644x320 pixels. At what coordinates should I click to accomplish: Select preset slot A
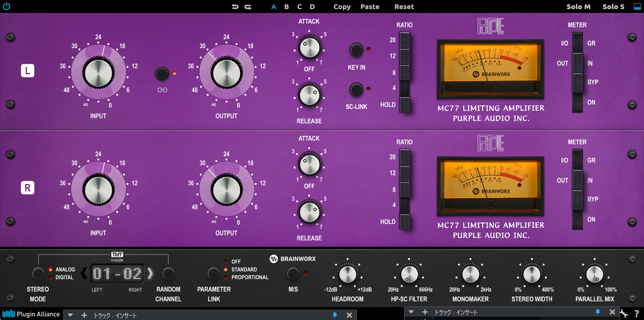(x=274, y=7)
